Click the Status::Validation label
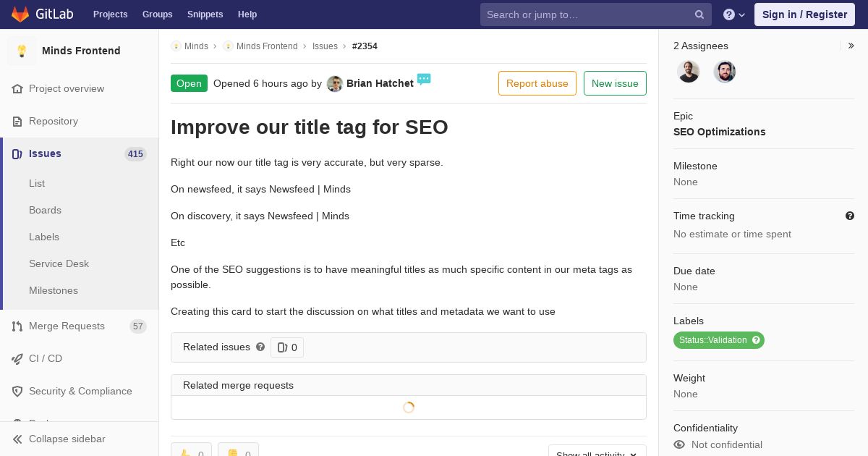This screenshot has height=456, width=868. click(712, 340)
